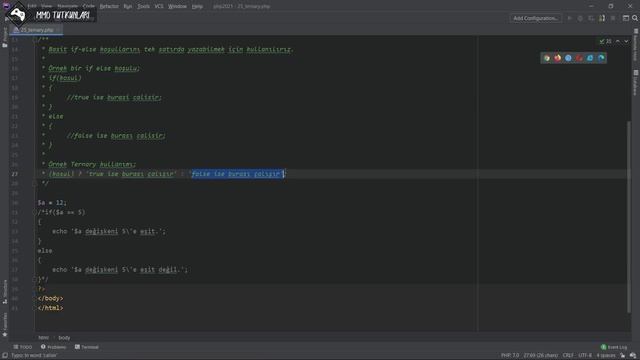Open in Opera browser icon

[x=579, y=58]
